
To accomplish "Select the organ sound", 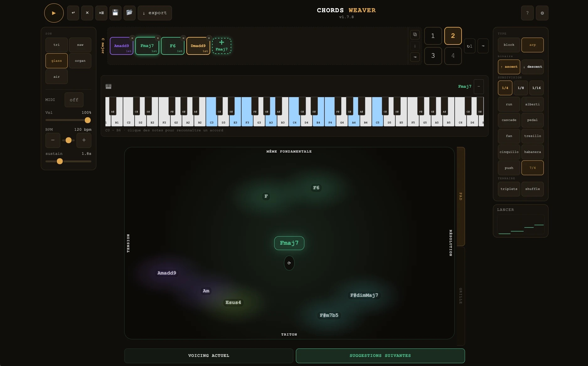I will [80, 61].
